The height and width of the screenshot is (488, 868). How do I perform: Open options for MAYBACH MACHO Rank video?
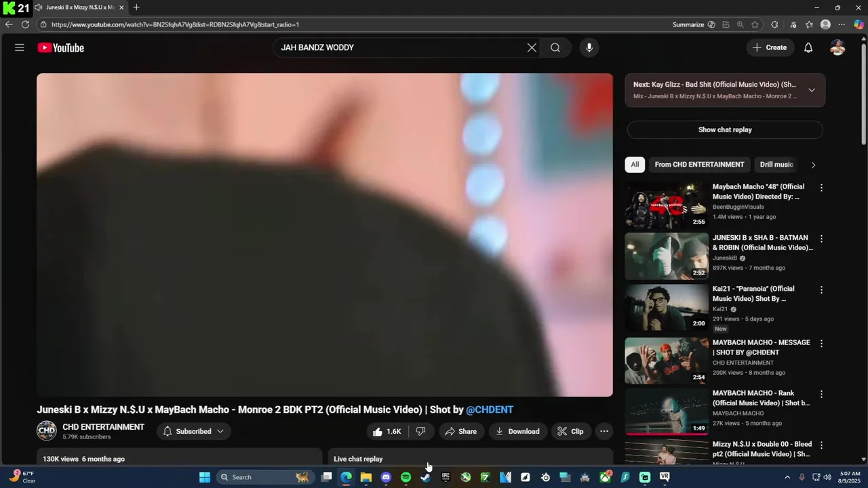click(x=821, y=394)
